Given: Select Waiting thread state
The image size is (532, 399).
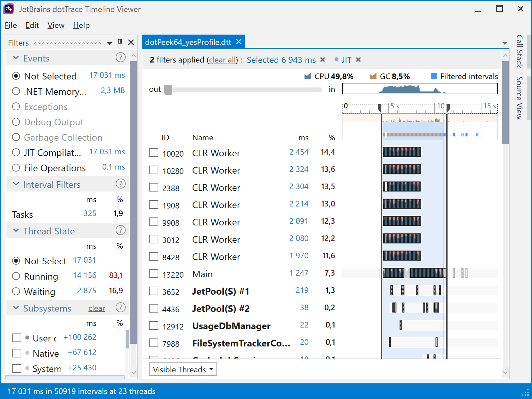Looking at the screenshot, I should [16, 291].
